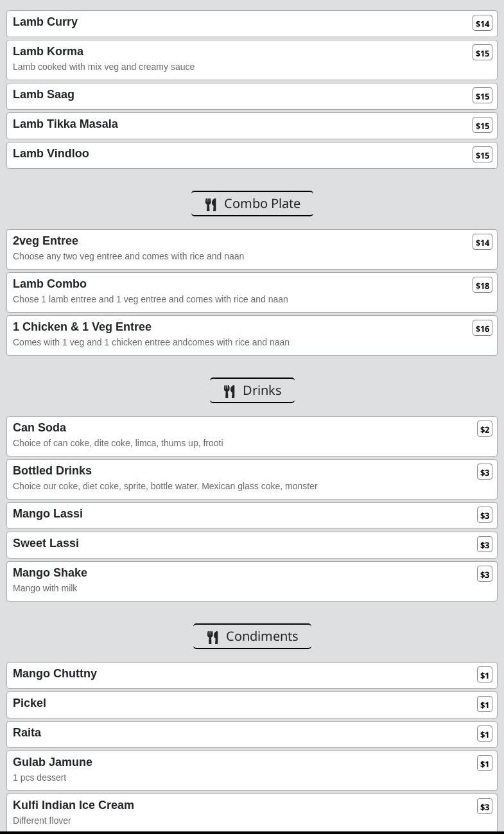Click the utensils icon next to Drinks

[x=229, y=392]
